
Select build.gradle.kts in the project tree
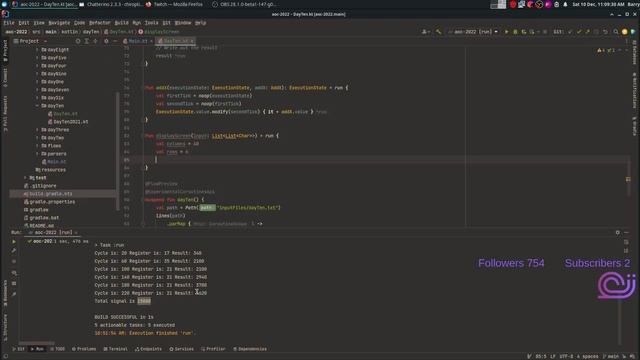pos(48,194)
